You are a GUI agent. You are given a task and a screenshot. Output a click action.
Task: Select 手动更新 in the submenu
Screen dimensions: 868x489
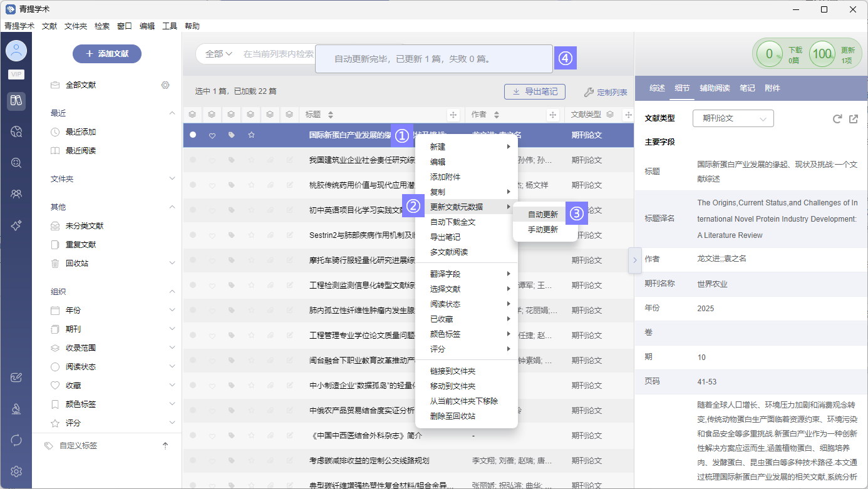point(542,230)
